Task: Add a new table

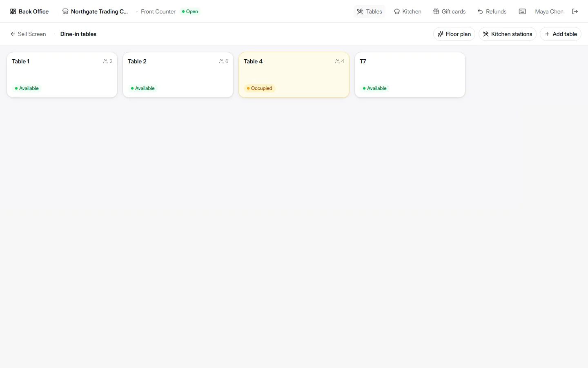Action: (x=561, y=34)
